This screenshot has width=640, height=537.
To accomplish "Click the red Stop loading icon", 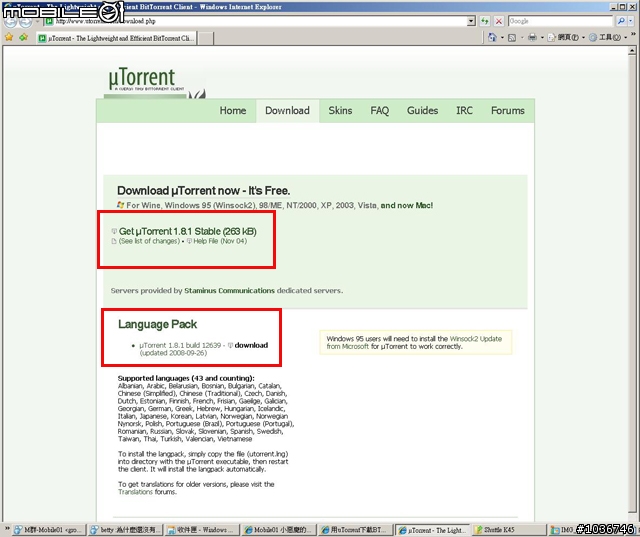I will pos(499,21).
